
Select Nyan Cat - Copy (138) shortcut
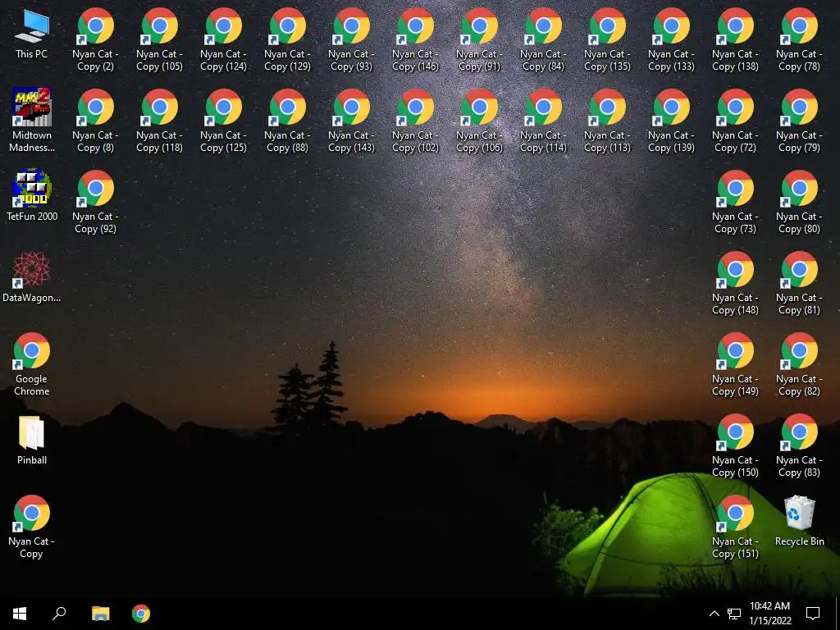pyautogui.click(x=736, y=39)
